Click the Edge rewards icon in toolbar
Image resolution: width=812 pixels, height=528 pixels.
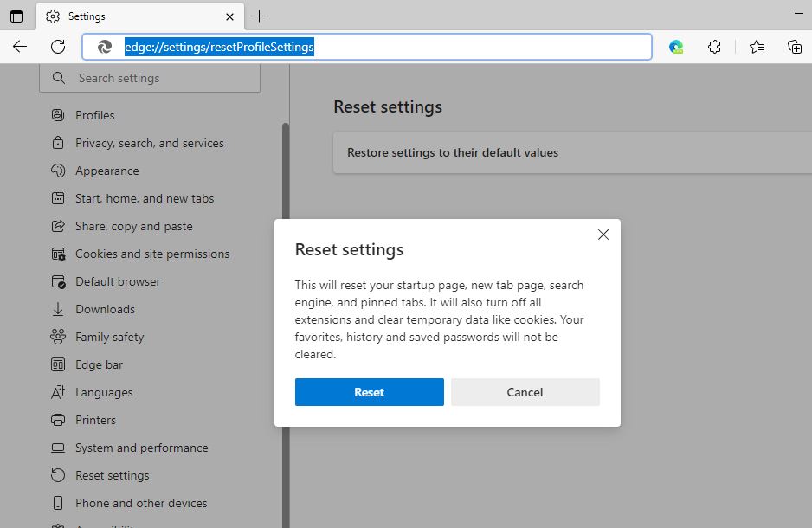pyautogui.click(x=676, y=47)
